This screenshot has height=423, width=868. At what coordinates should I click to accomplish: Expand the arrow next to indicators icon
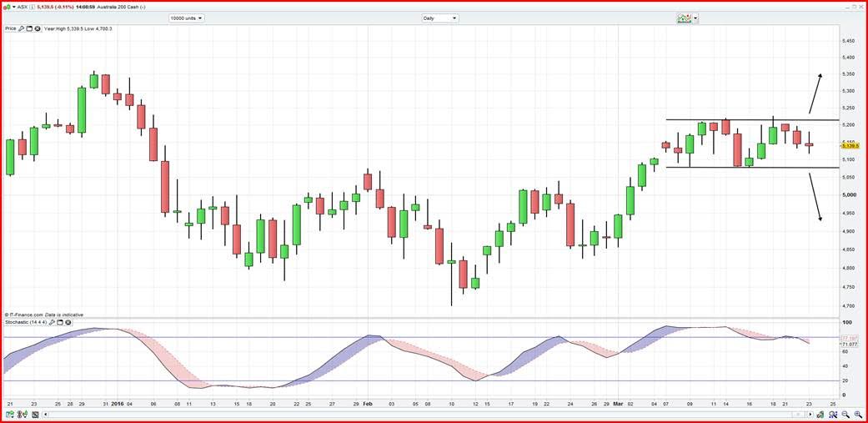(x=695, y=18)
